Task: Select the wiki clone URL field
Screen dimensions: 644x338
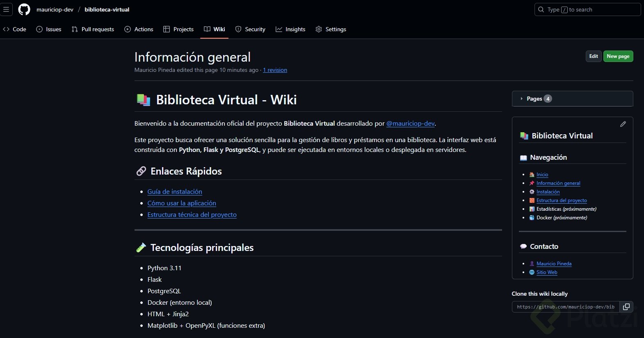Action: [x=566, y=307]
